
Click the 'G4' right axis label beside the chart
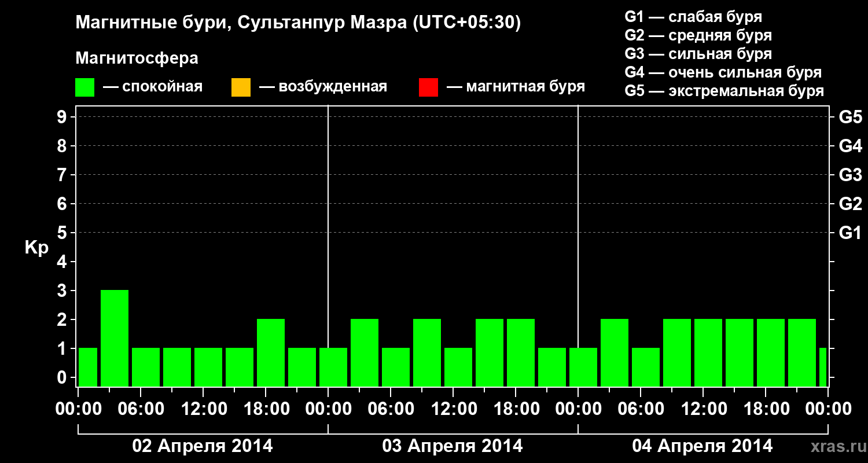click(851, 146)
